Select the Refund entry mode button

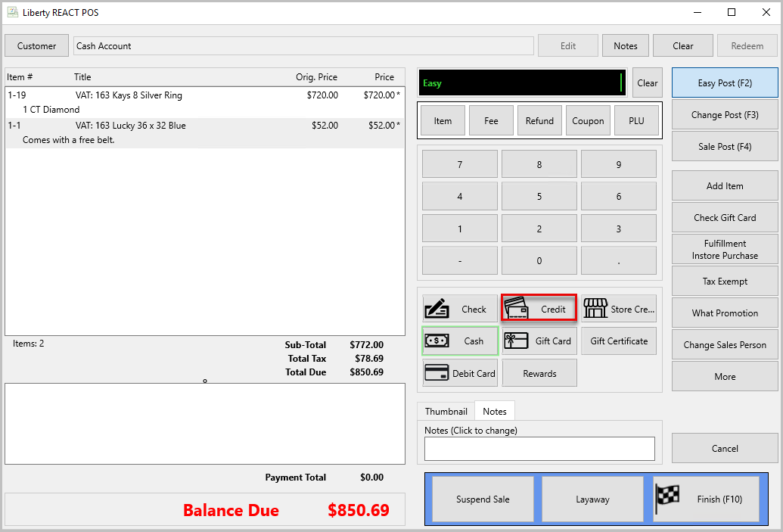pos(539,120)
